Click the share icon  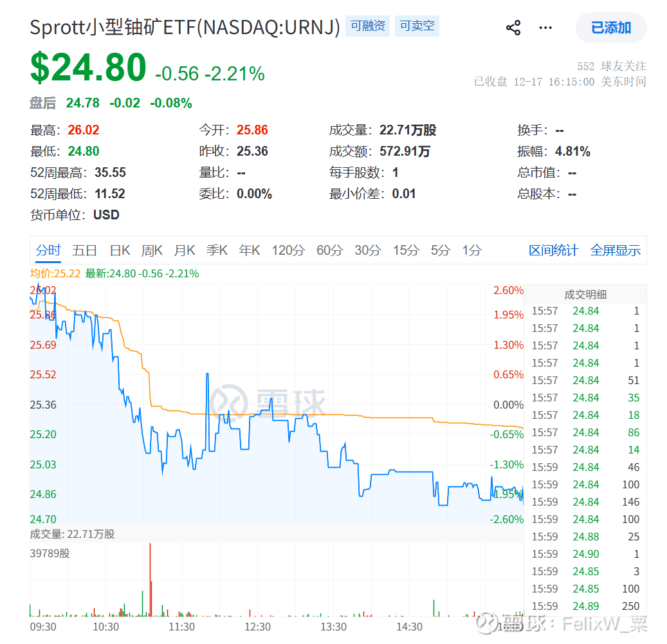coord(513,28)
